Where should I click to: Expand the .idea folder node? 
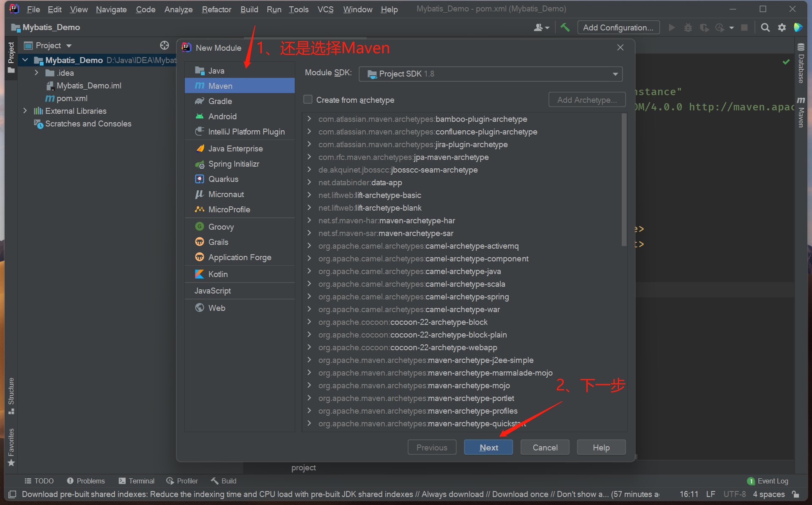(x=36, y=73)
